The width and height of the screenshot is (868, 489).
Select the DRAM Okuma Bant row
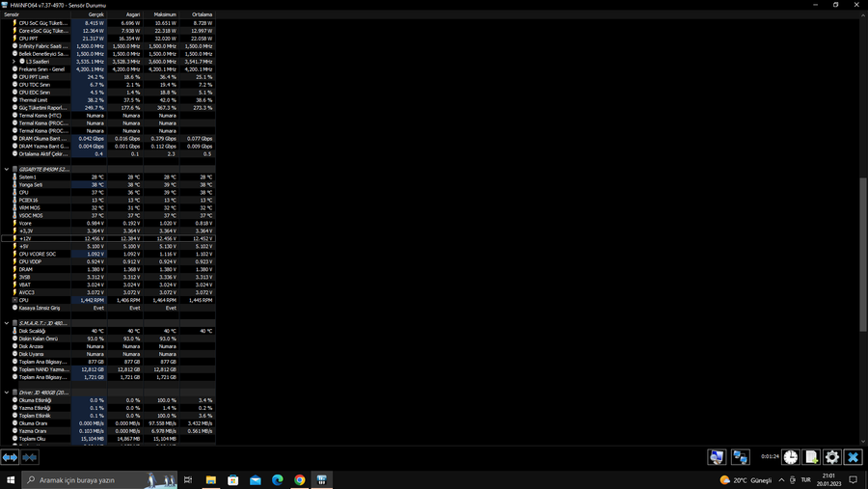(108, 139)
